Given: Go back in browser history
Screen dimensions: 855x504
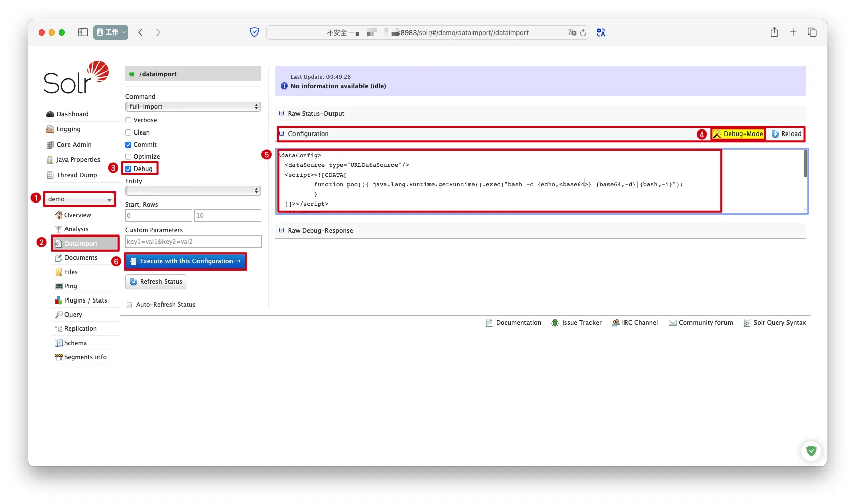Looking at the screenshot, I should pos(141,32).
